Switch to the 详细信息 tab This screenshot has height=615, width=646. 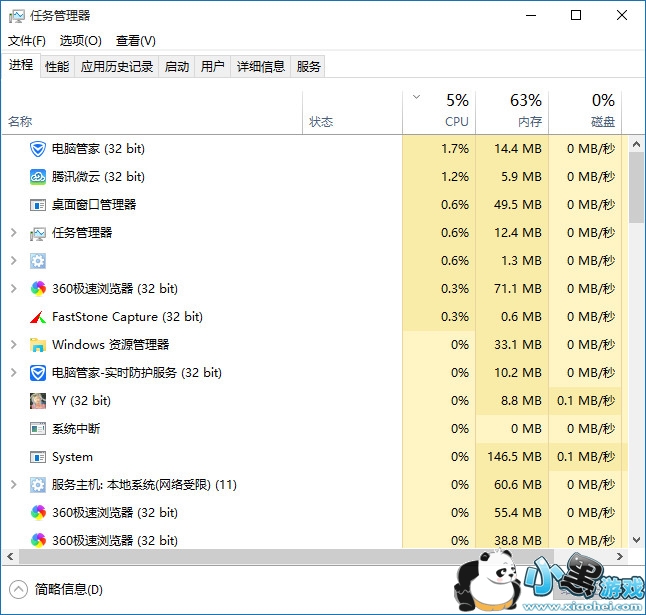(x=261, y=66)
